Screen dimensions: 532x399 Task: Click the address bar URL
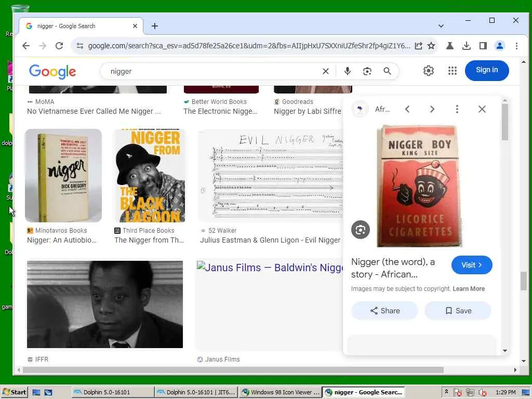pos(249,46)
